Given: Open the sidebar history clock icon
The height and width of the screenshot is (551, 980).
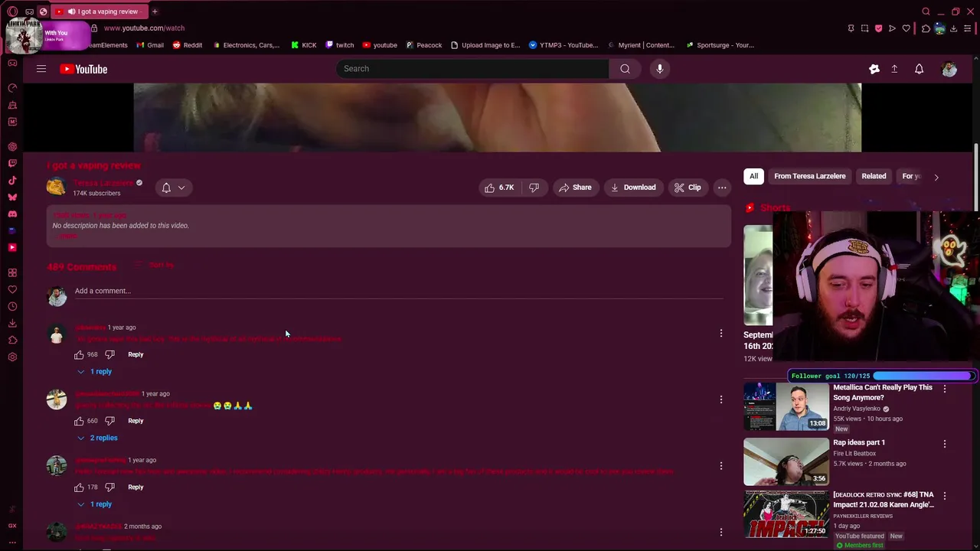Looking at the screenshot, I should [x=12, y=306].
